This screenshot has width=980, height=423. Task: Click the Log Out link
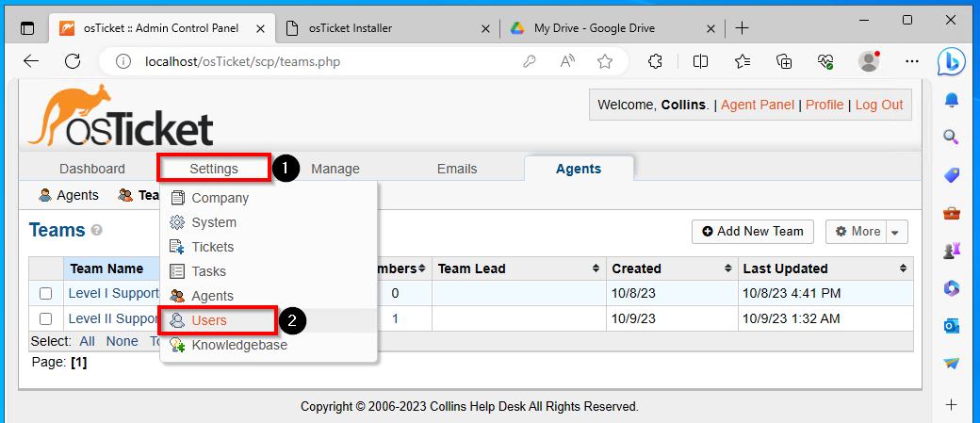tap(879, 105)
